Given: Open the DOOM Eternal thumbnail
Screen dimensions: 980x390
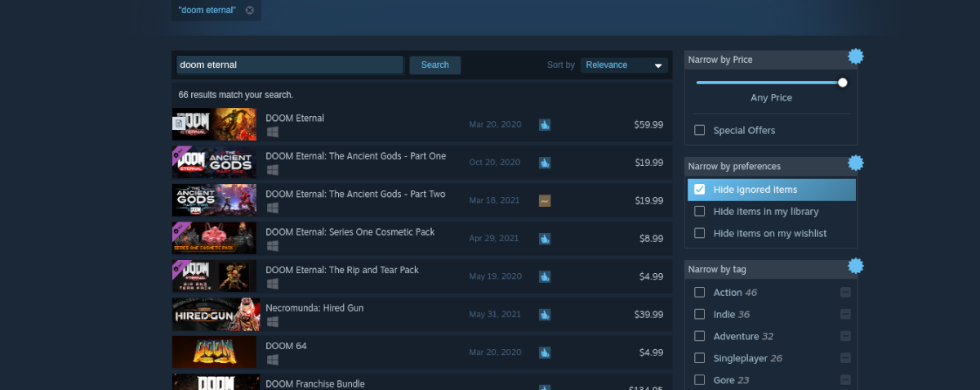Looking at the screenshot, I should 214,124.
